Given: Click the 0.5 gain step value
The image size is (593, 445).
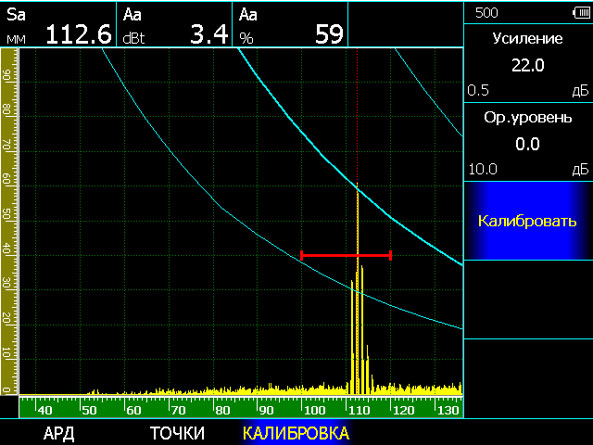Looking at the screenshot, I should pos(478,91).
